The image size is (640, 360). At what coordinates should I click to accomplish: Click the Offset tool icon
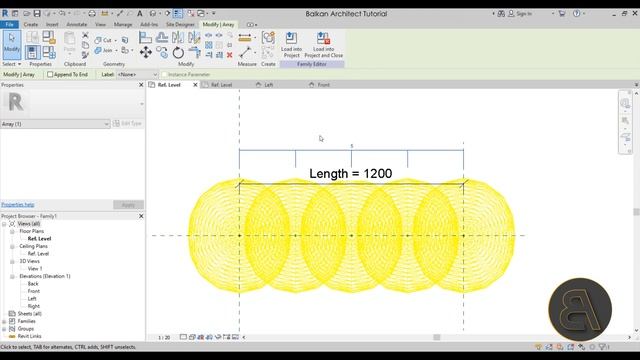[x=162, y=38]
